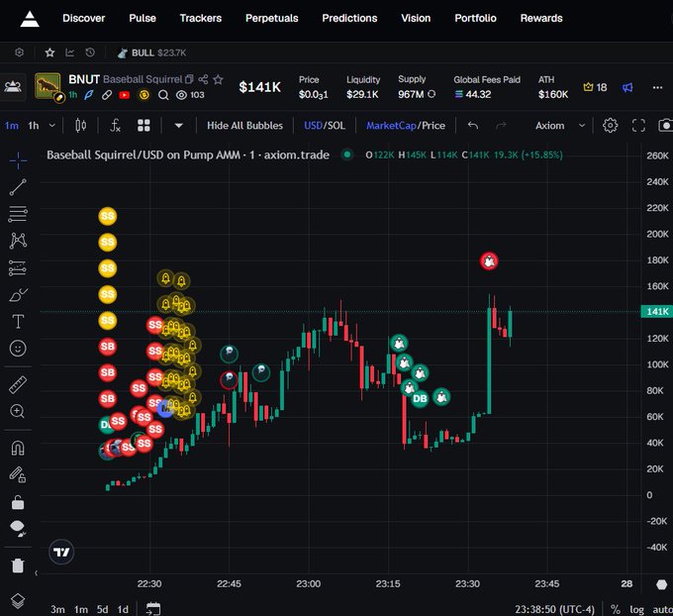Open the Trackers tab
The height and width of the screenshot is (616, 673).
pyautogui.click(x=201, y=18)
